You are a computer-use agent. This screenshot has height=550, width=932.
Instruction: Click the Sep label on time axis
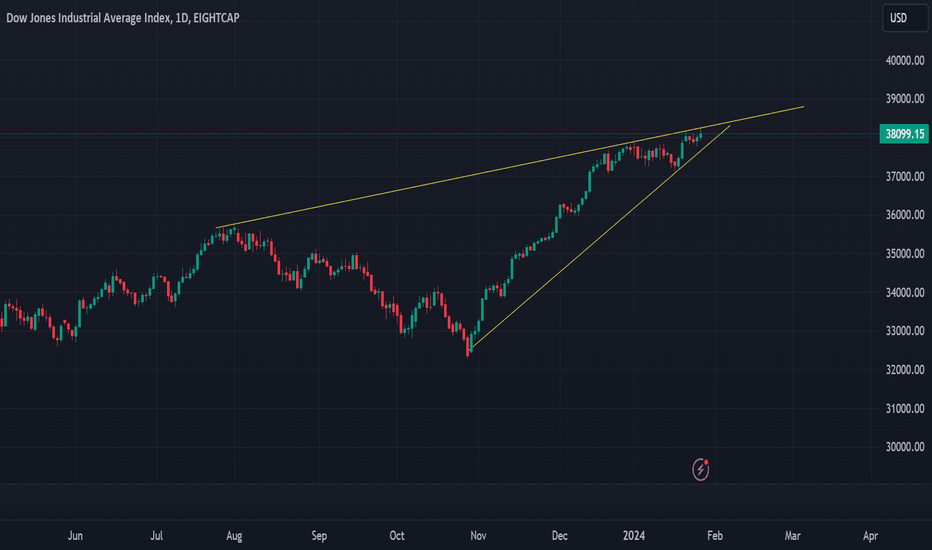pos(319,536)
